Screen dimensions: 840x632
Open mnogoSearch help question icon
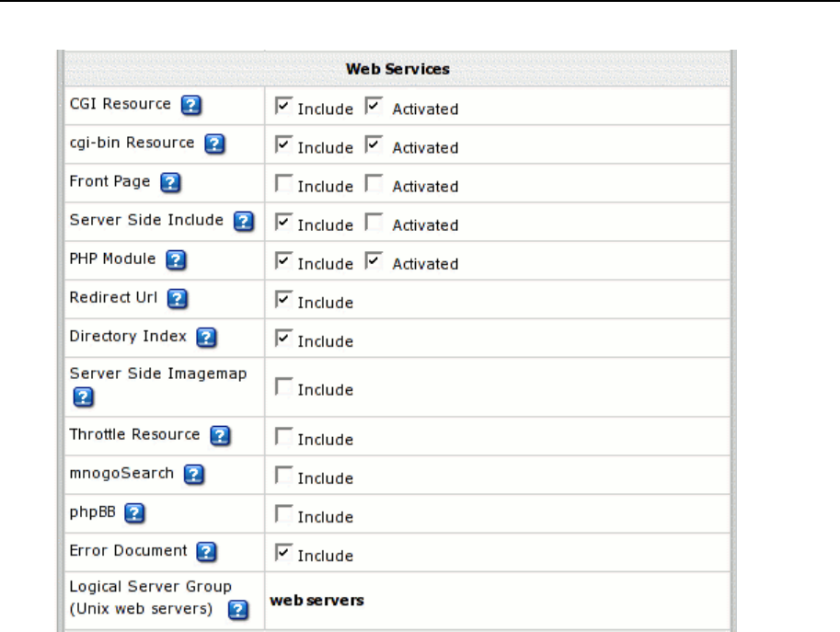point(193,475)
